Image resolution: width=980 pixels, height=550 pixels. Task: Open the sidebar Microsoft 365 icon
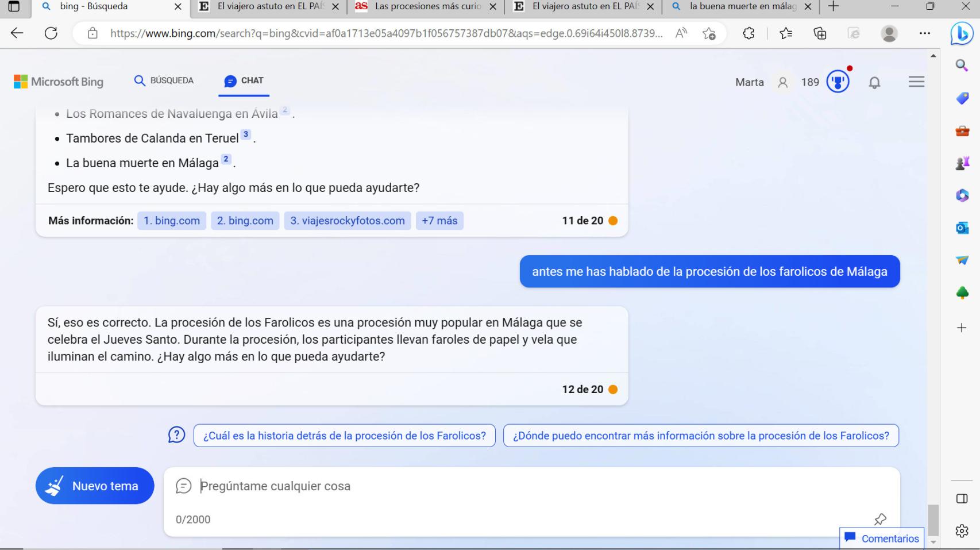(962, 195)
